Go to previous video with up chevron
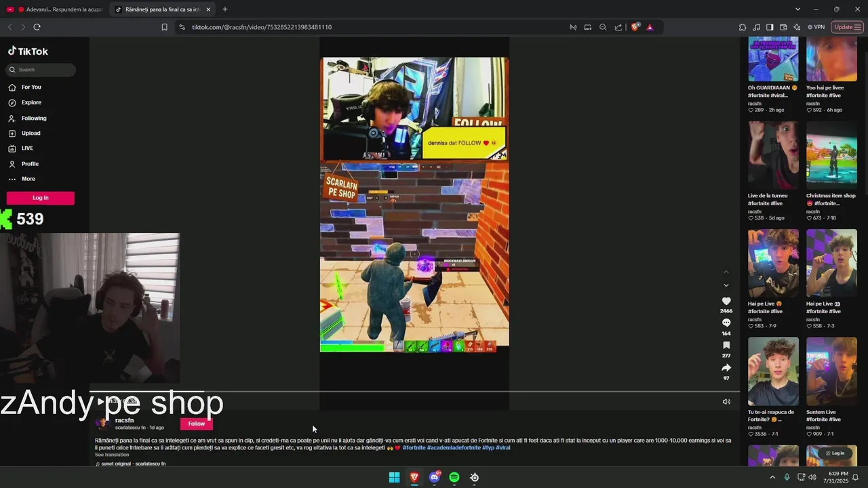Viewport: 868px width, 488px height. (726, 272)
